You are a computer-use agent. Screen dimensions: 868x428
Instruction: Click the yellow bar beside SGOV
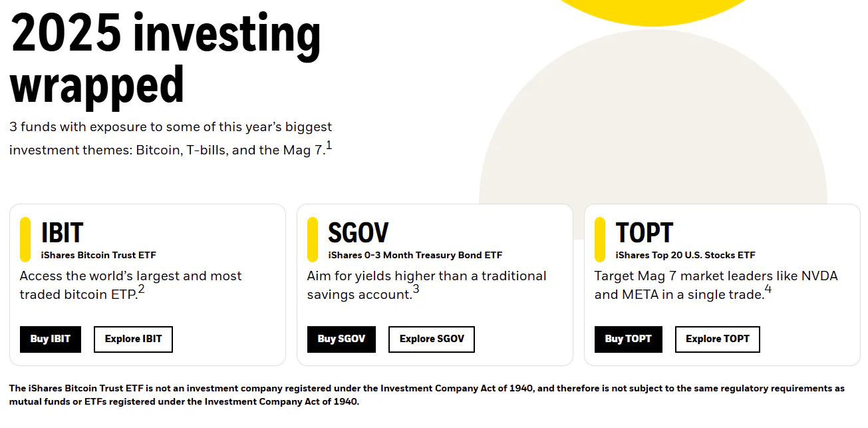(313, 239)
